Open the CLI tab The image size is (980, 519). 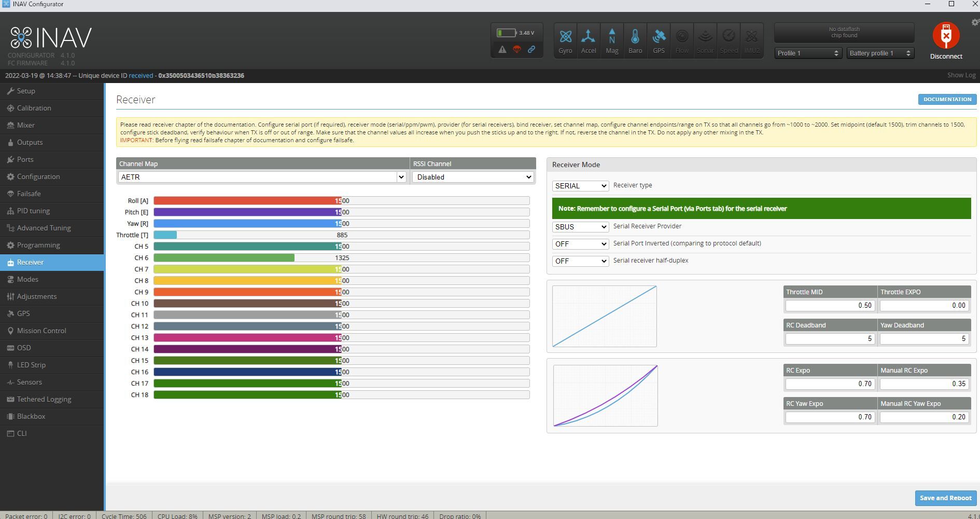click(x=52, y=433)
